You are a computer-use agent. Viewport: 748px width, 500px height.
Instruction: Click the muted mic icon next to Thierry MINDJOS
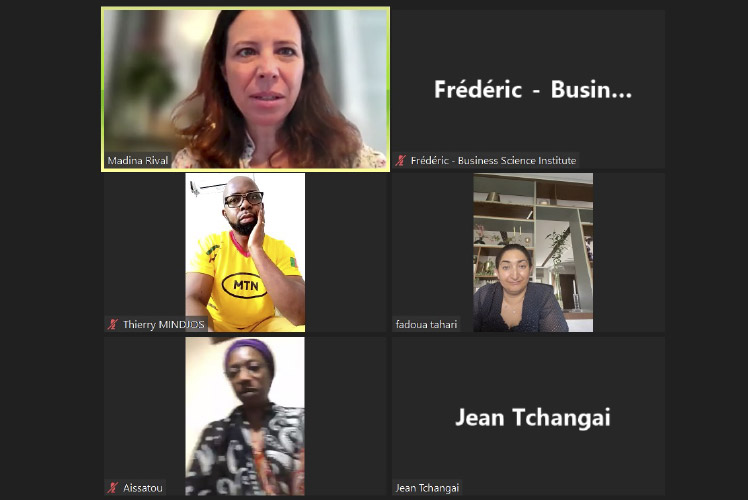113,324
